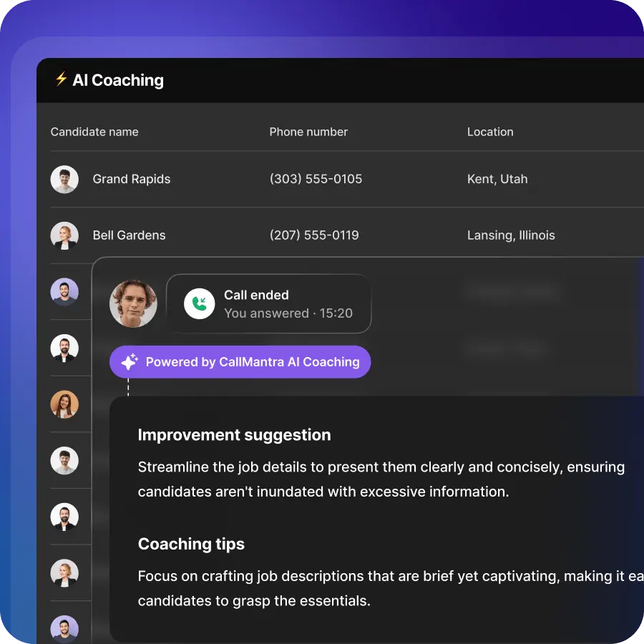644x644 pixels.
Task: Select the Grand Rapids table row
Action: (x=322, y=179)
